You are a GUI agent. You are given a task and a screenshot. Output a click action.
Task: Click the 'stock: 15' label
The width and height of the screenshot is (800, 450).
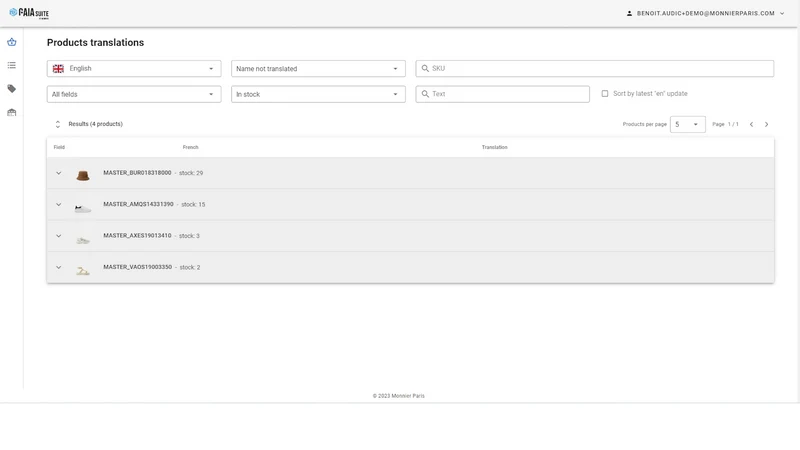(x=193, y=204)
